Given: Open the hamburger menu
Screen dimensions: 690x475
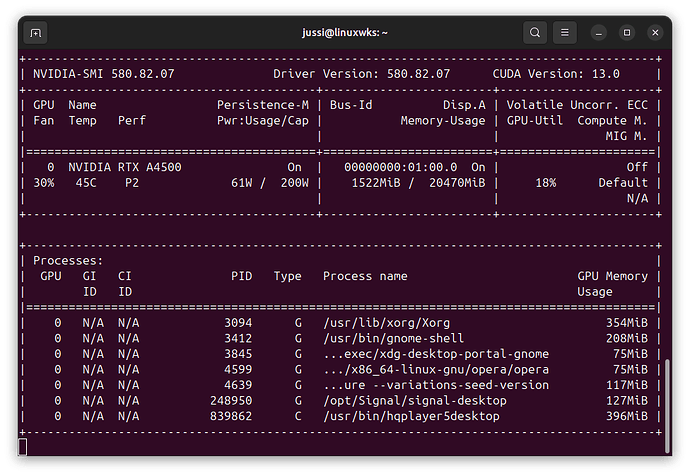Looking at the screenshot, I should tap(565, 33).
